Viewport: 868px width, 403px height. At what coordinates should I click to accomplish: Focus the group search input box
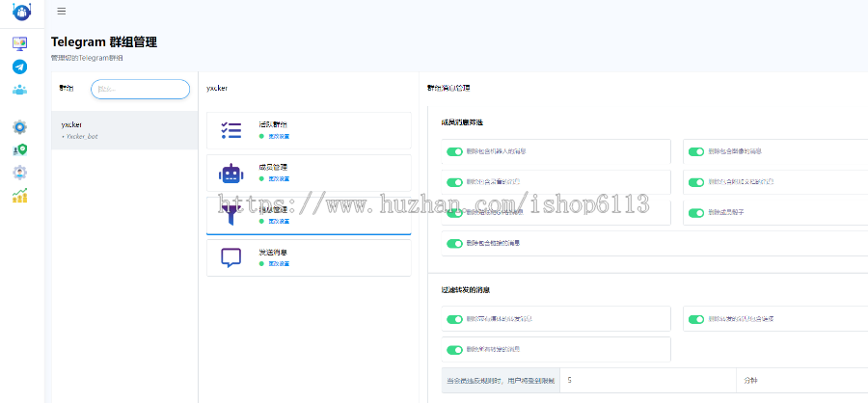click(140, 89)
